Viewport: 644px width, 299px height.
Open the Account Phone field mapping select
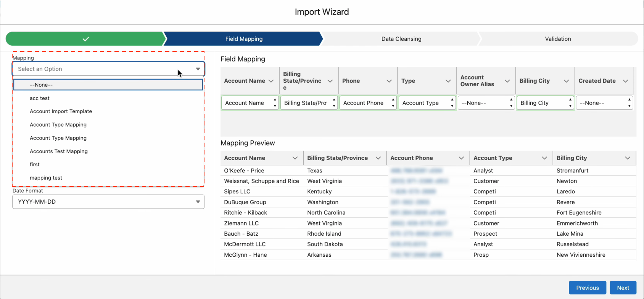pyautogui.click(x=368, y=103)
